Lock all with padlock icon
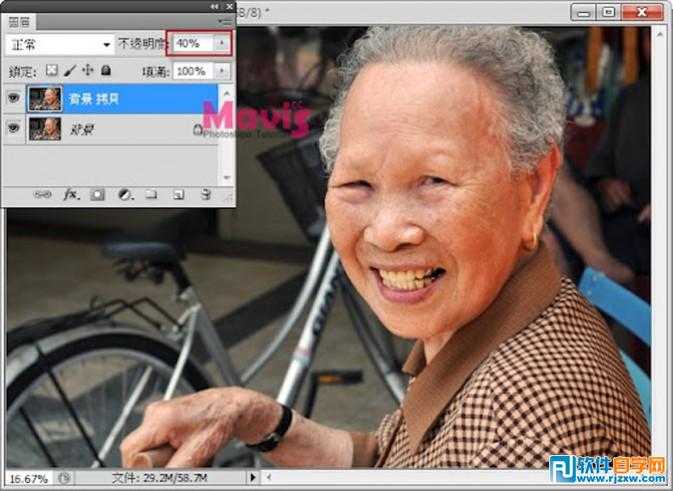This screenshot has height=491, width=673. click(106, 70)
